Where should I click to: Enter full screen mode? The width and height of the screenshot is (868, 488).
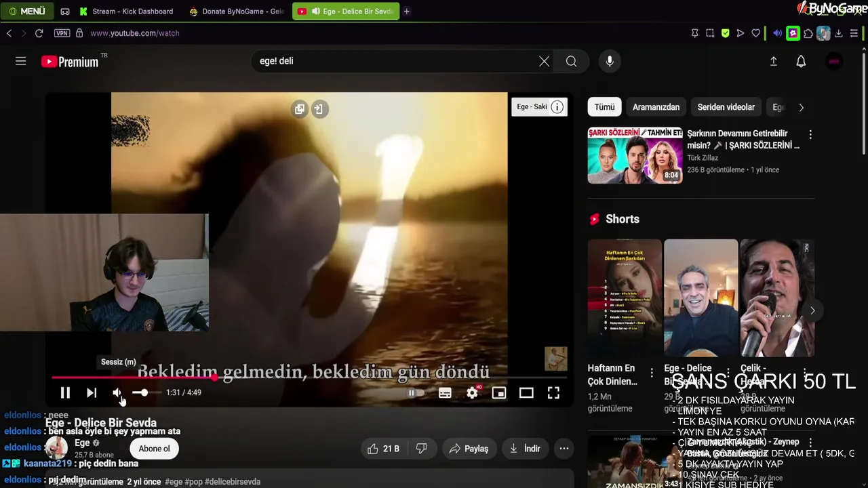pyautogui.click(x=553, y=392)
